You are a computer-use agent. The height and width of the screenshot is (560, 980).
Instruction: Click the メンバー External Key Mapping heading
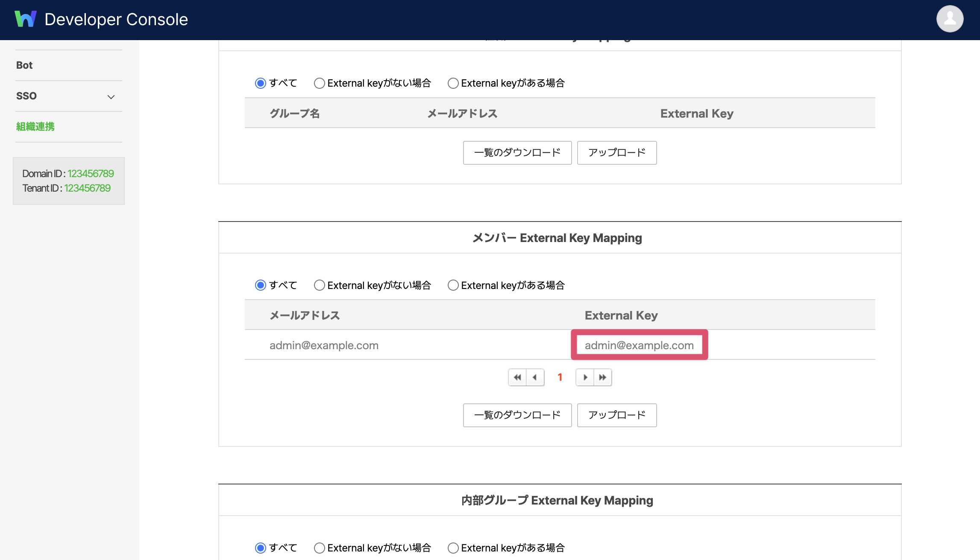557,238
